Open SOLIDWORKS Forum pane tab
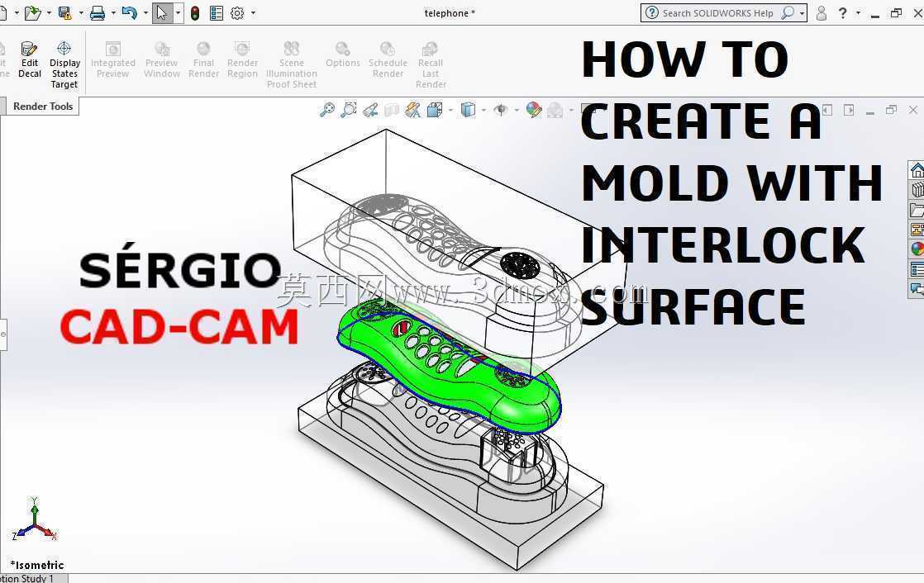The height and width of the screenshot is (583, 924). click(917, 288)
